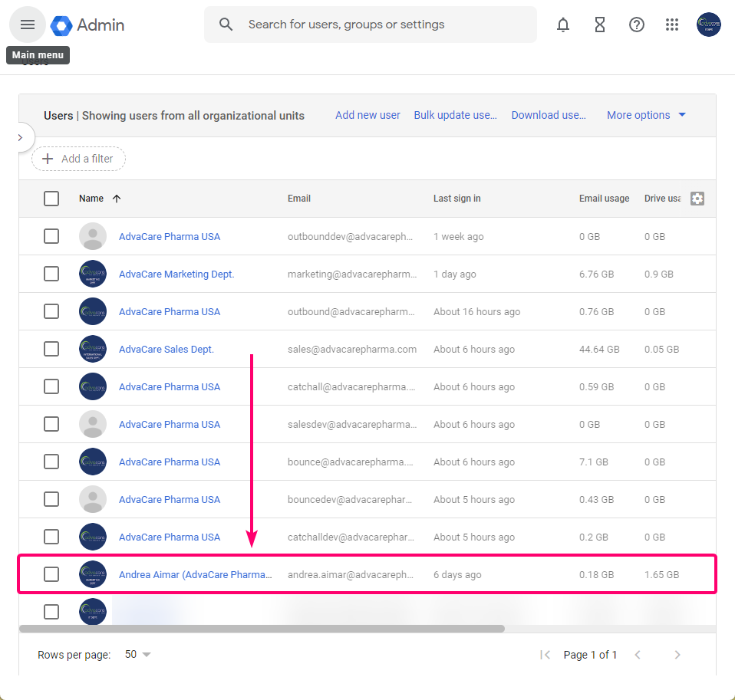Sort by the Name column header
This screenshot has width=735, height=700.
pyautogui.click(x=91, y=199)
